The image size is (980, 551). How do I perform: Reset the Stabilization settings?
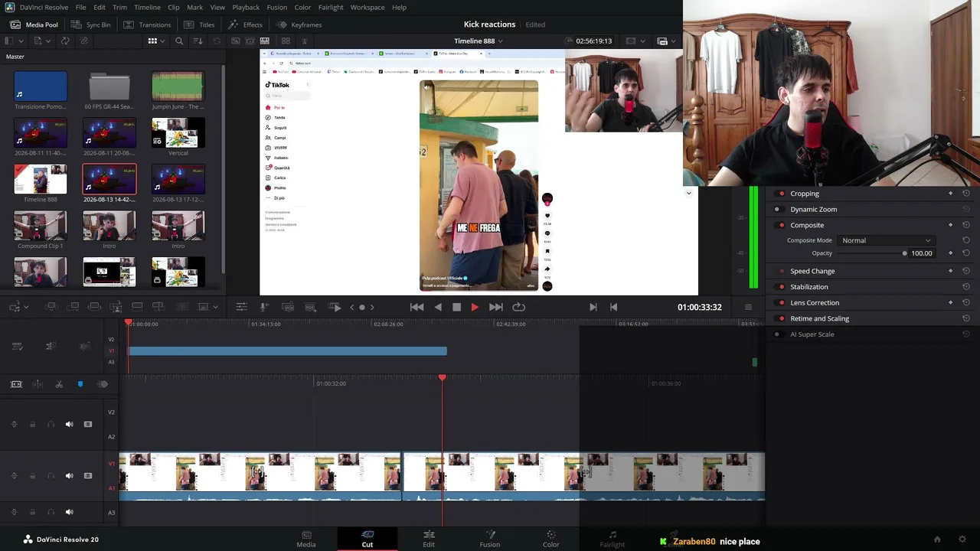click(965, 287)
